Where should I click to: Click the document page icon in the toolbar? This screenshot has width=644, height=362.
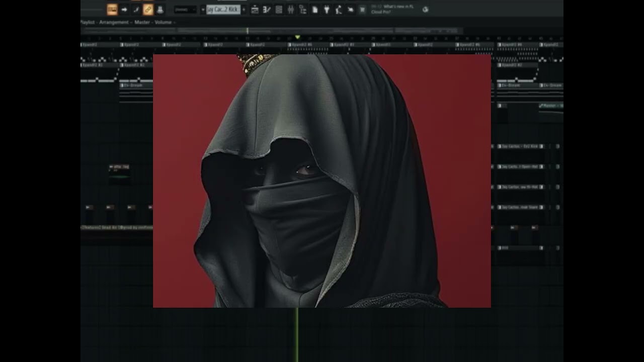point(315,9)
